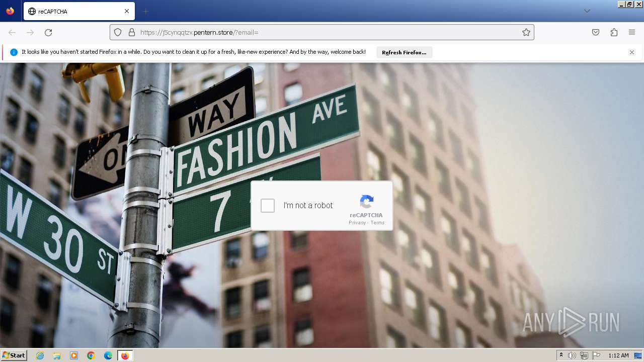Select the Firefox taskbar button
This screenshot has width=644, height=362.
125,355
